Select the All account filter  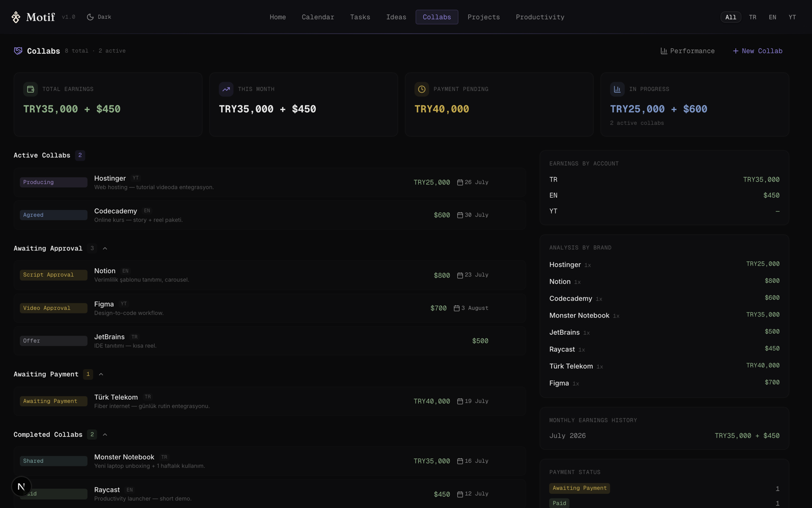(x=731, y=17)
